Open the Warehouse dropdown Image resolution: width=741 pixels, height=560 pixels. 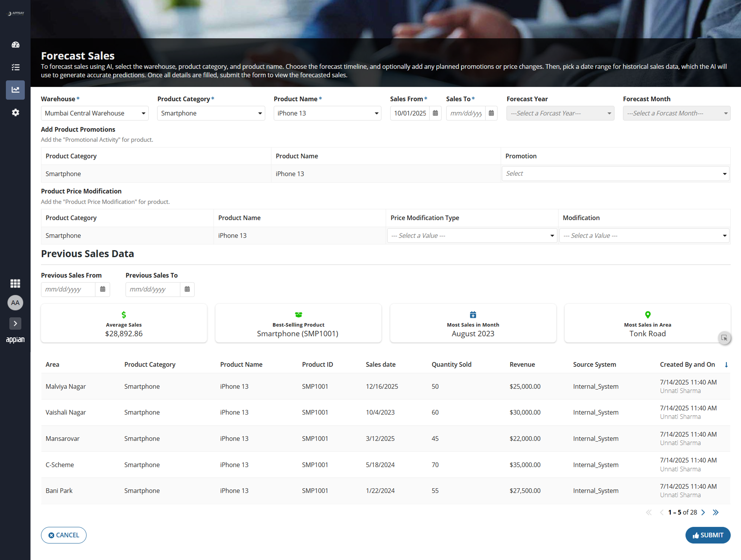click(x=95, y=113)
